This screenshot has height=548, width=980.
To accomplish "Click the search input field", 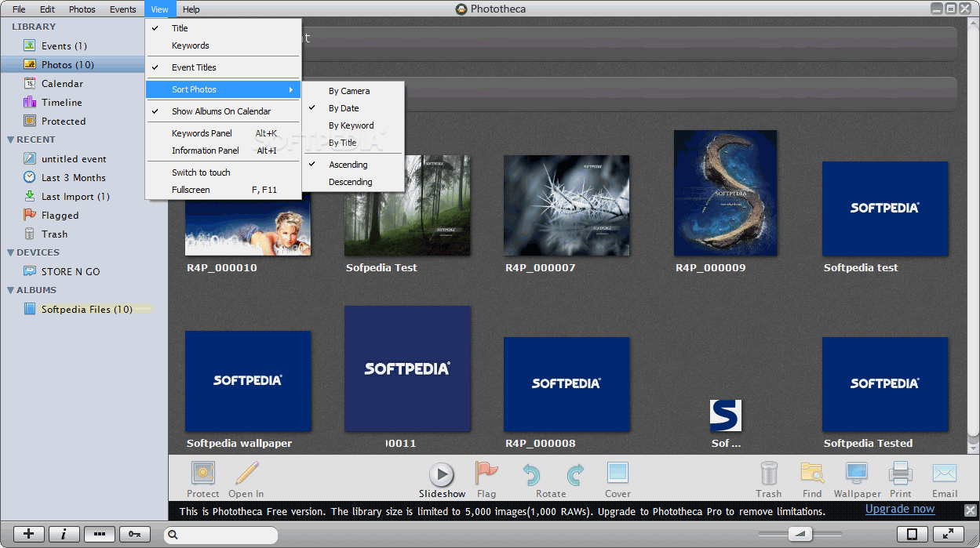I will tap(221, 535).
